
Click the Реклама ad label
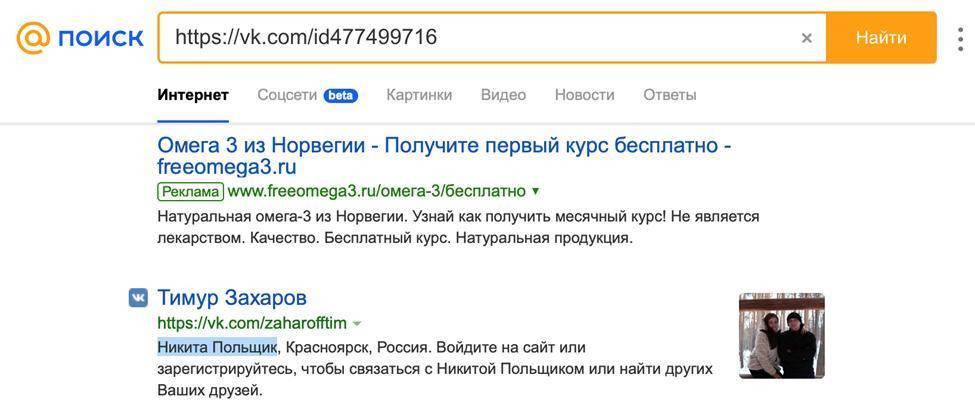pos(190,191)
